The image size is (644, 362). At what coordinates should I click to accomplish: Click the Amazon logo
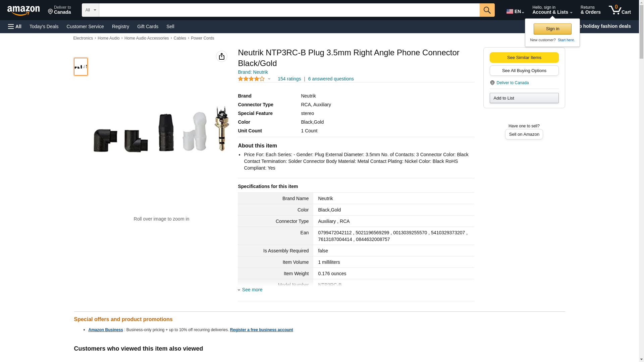23,10
